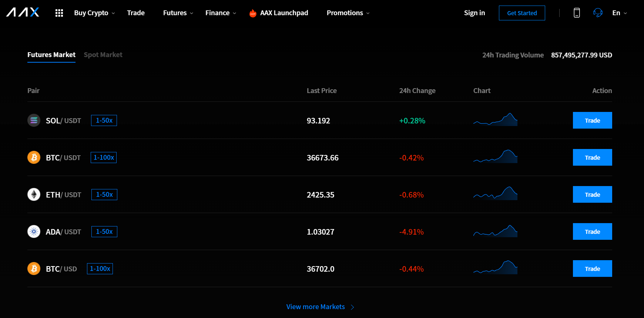This screenshot has height=318, width=644.
Task: Switch to Futures Market tab
Action: point(51,55)
